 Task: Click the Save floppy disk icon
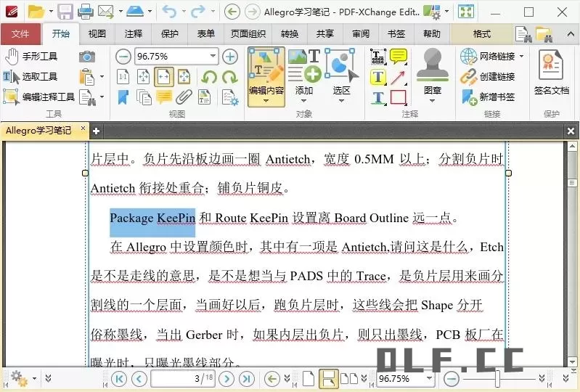65,12
